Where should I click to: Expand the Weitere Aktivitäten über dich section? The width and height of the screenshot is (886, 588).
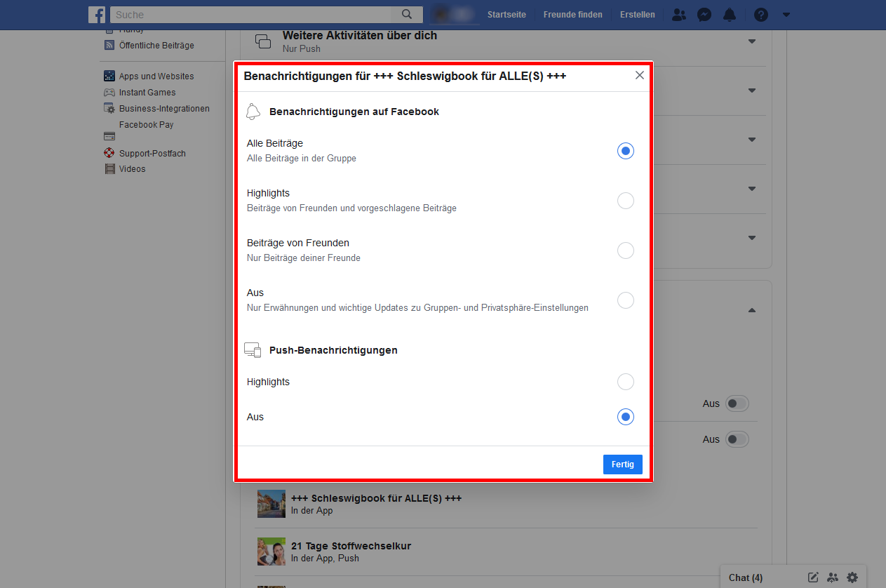(751, 42)
